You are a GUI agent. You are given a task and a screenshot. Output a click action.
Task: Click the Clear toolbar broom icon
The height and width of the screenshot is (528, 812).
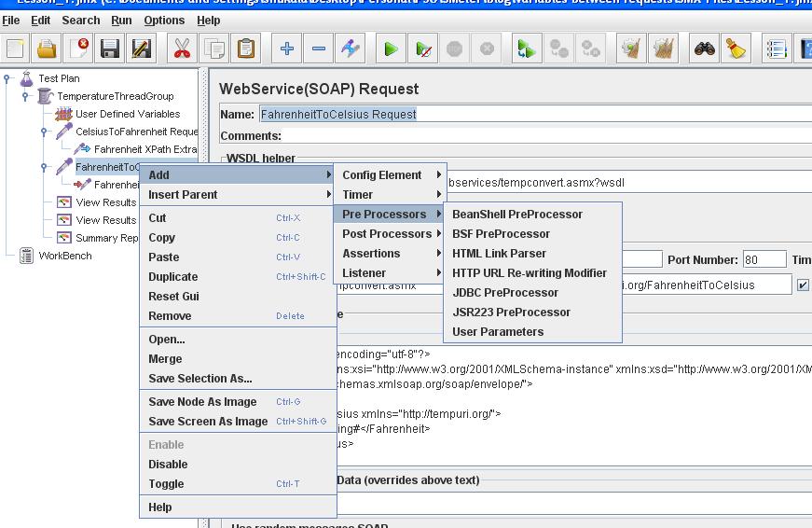point(631,49)
